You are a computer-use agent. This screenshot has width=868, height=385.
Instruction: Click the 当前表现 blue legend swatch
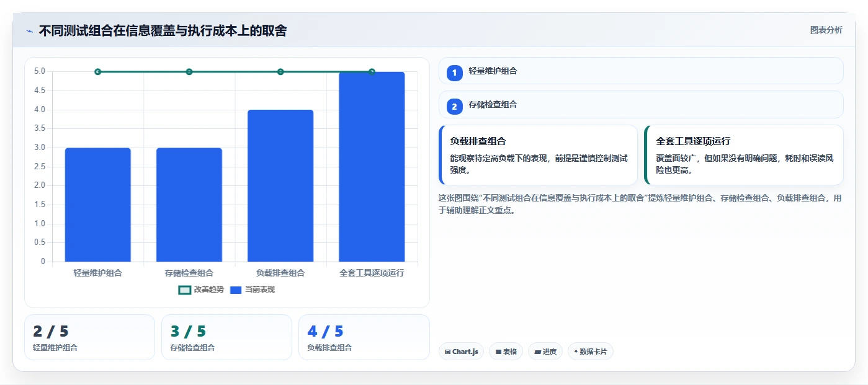[236, 290]
